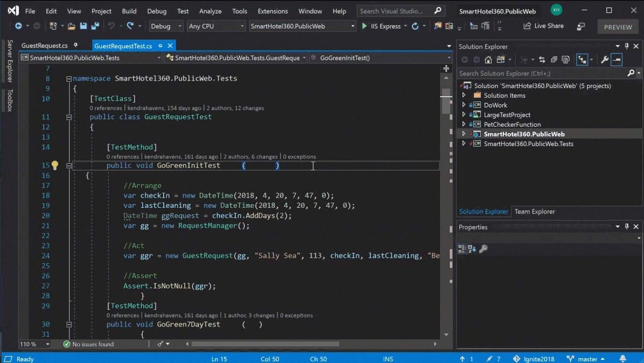This screenshot has width=644, height=363.
Task: Click the Sync with Active Document icon
Action: click(541, 60)
